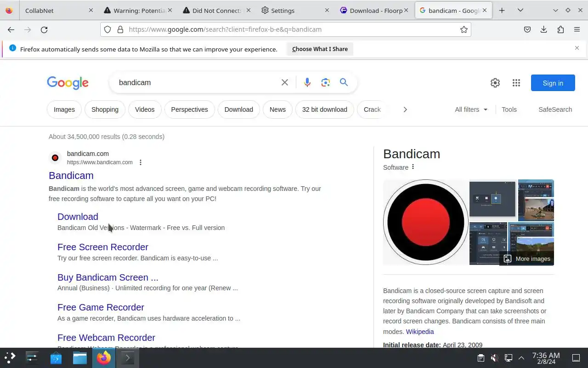Select the News filter chip
This screenshot has width=588, height=368.
277,109
